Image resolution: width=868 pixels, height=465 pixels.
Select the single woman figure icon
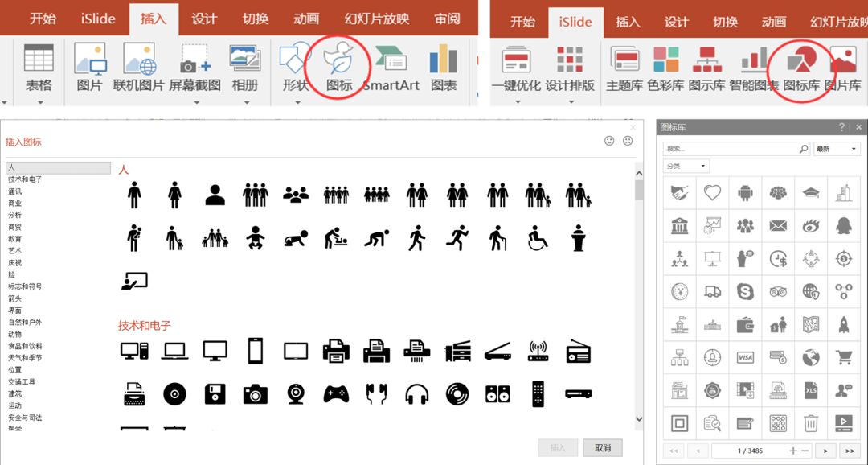175,195
